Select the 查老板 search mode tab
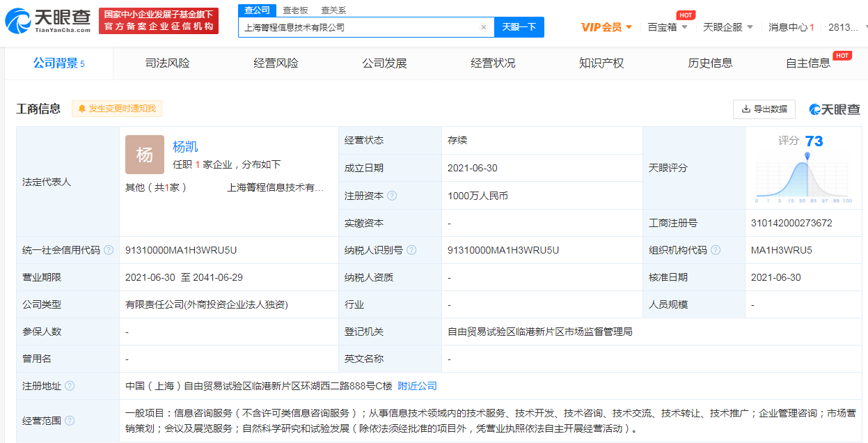This screenshot has height=443, width=868. [x=295, y=10]
